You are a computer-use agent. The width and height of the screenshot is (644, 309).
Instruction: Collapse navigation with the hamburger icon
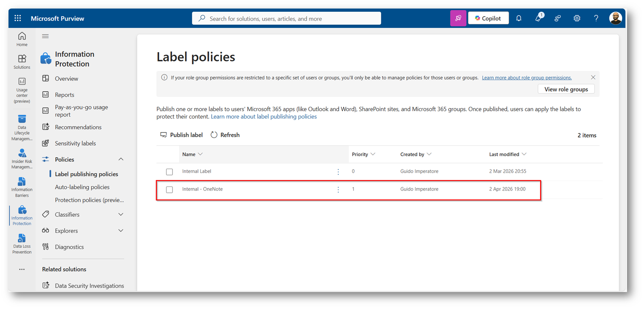click(x=45, y=36)
